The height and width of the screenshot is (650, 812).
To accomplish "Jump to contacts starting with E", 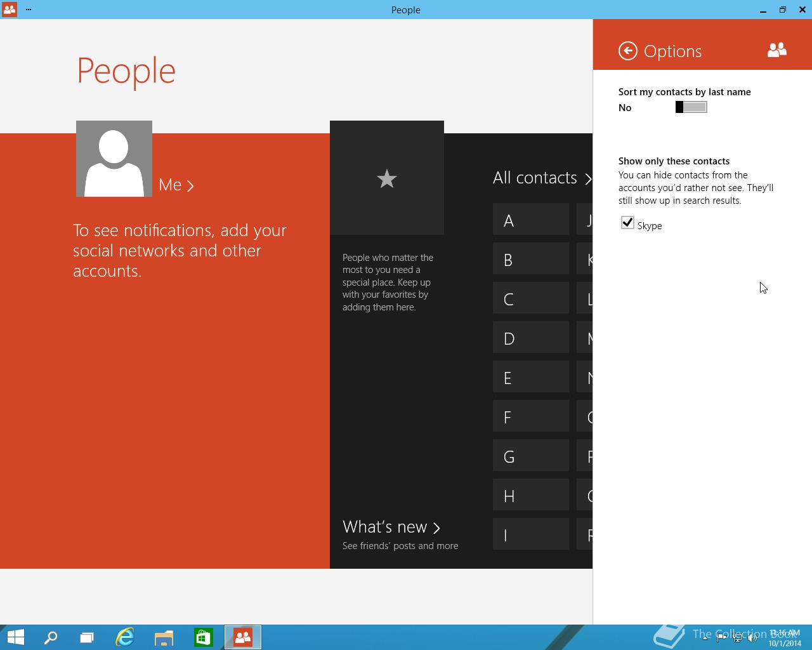I will [x=531, y=377].
